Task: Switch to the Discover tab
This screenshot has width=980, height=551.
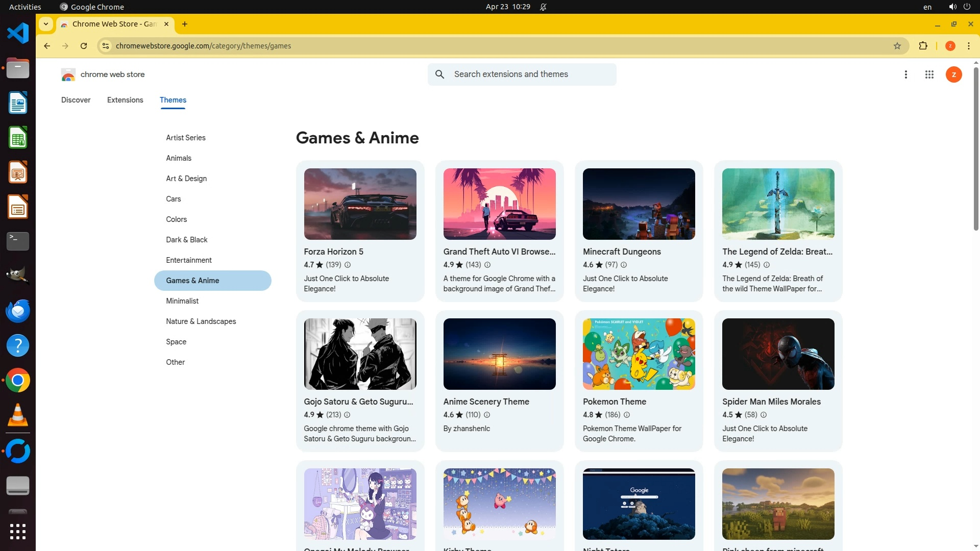Action: point(76,100)
